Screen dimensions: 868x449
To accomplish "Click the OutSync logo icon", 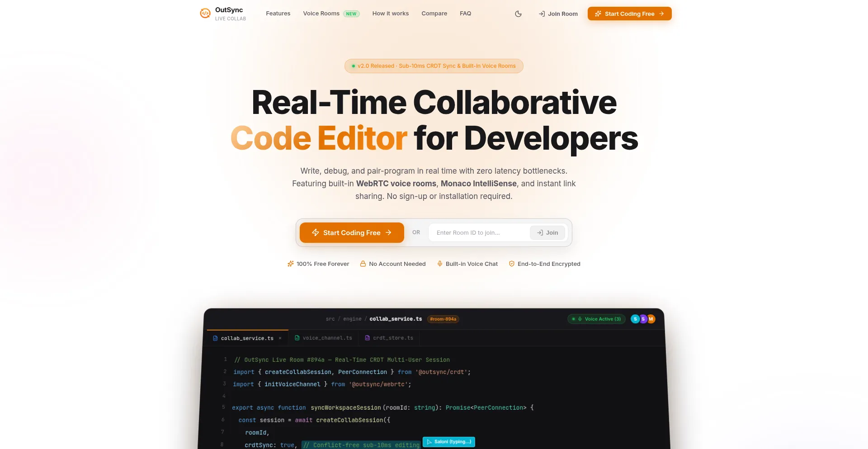I will click(x=205, y=14).
